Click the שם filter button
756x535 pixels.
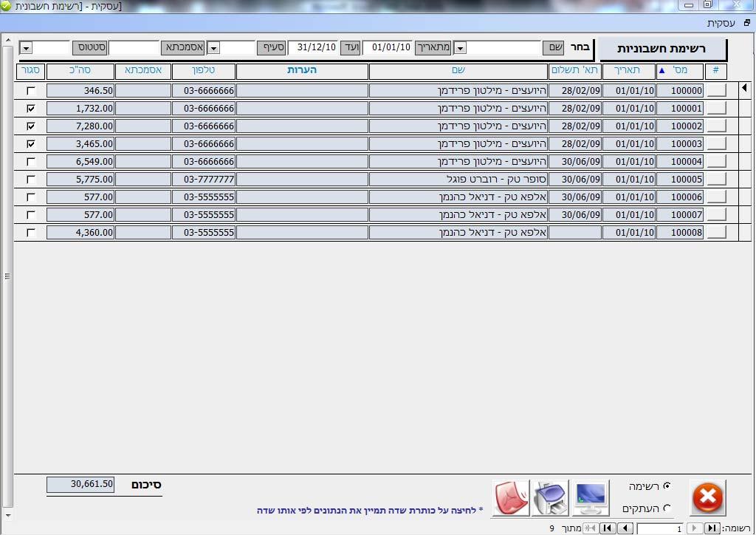click(x=554, y=48)
